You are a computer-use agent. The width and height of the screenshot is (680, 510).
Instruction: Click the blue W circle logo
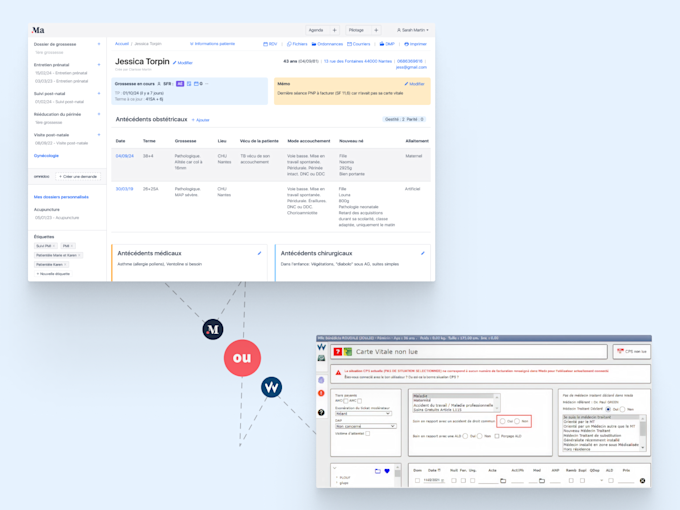point(271,387)
